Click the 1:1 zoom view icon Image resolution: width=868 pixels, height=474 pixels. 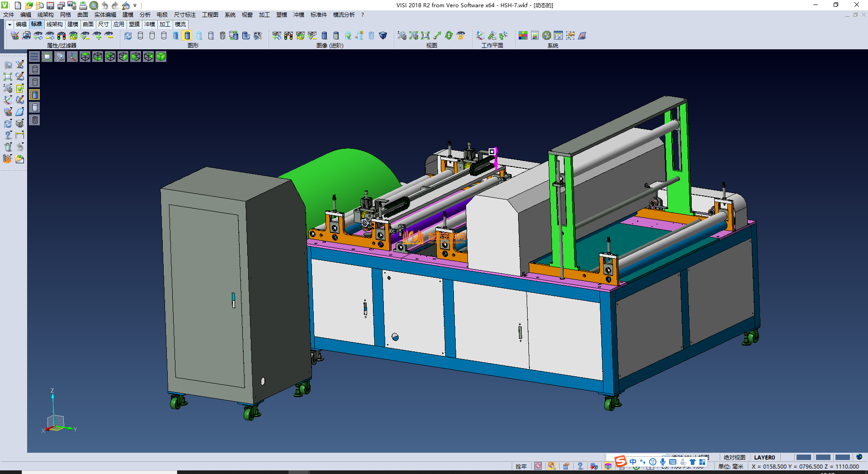425,36
